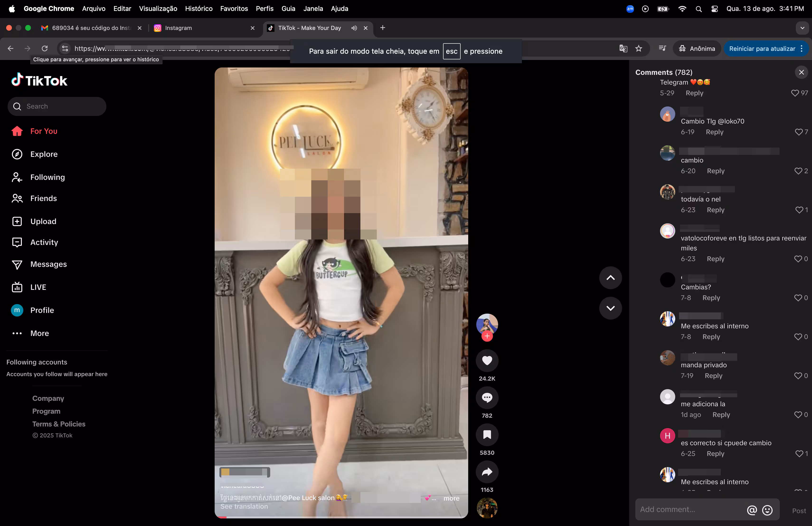Open the tab search dropdown arrow
Viewport: 812px width, 526px height.
(x=802, y=28)
